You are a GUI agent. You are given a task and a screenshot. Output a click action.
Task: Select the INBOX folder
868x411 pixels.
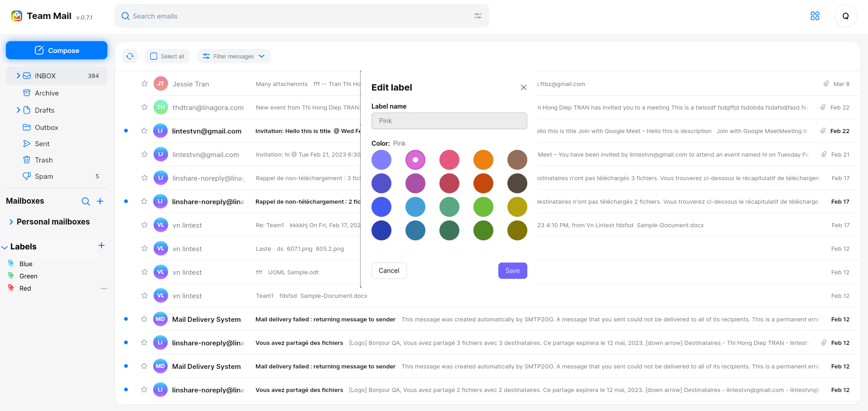coord(57,76)
